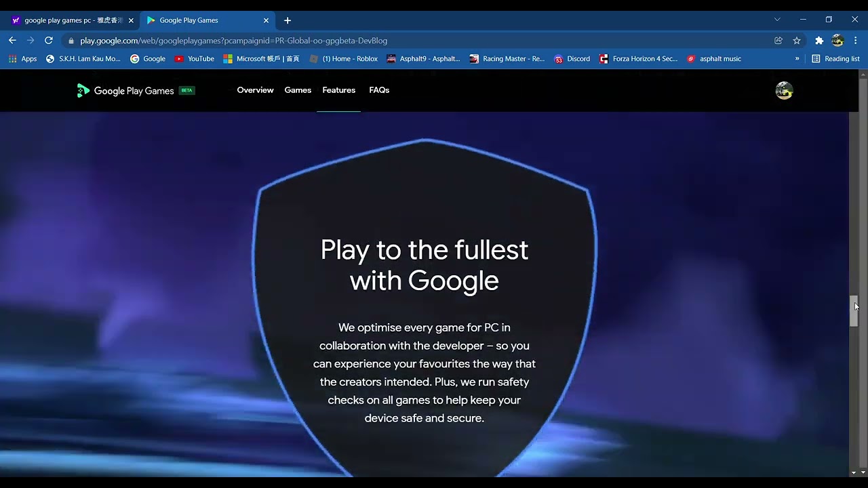Open the Google bookmark
The width and height of the screenshot is (868, 488).
[x=148, y=59]
